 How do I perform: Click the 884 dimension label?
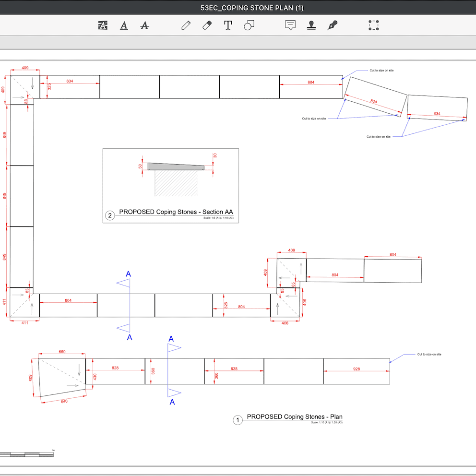[311, 83]
